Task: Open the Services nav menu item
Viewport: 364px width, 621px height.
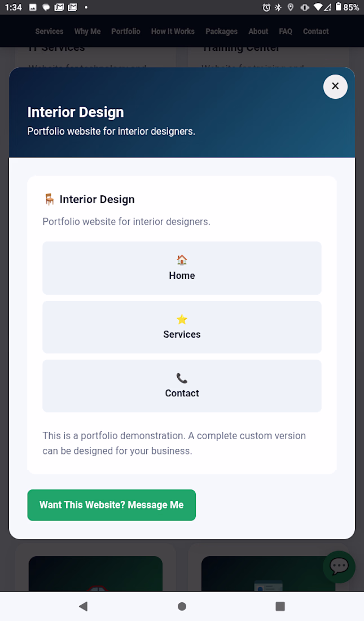Action: [x=49, y=31]
